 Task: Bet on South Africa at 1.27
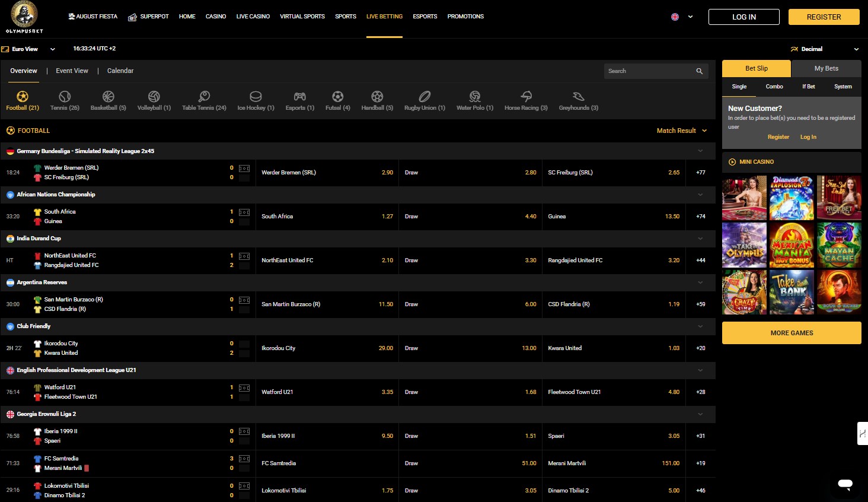[327, 217]
